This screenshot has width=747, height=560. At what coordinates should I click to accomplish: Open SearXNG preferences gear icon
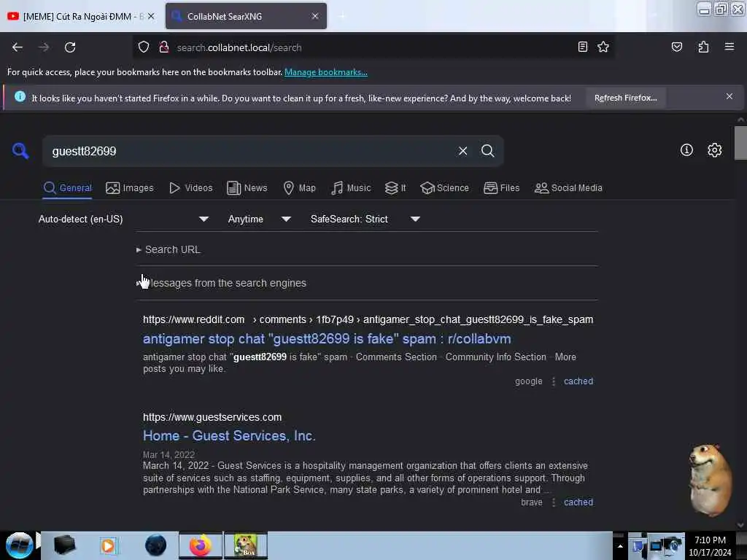[x=714, y=150]
